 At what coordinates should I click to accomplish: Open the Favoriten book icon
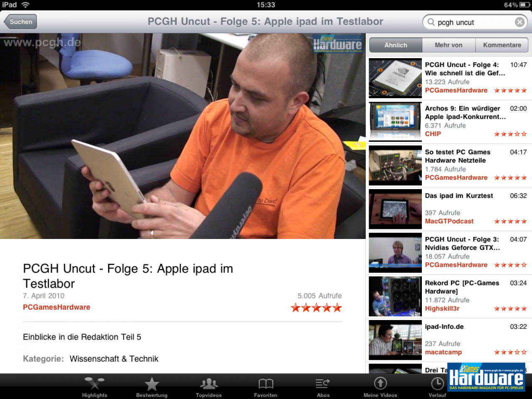point(266,384)
